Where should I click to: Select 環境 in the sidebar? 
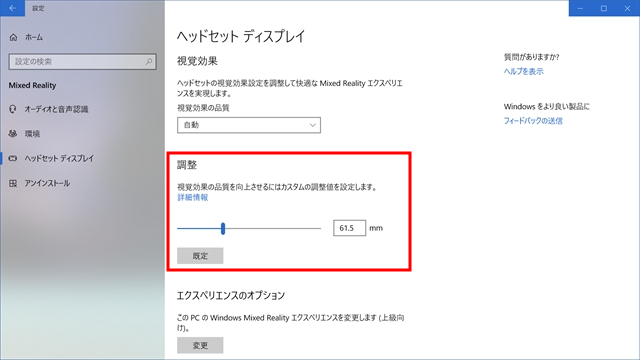pyautogui.click(x=32, y=134)
